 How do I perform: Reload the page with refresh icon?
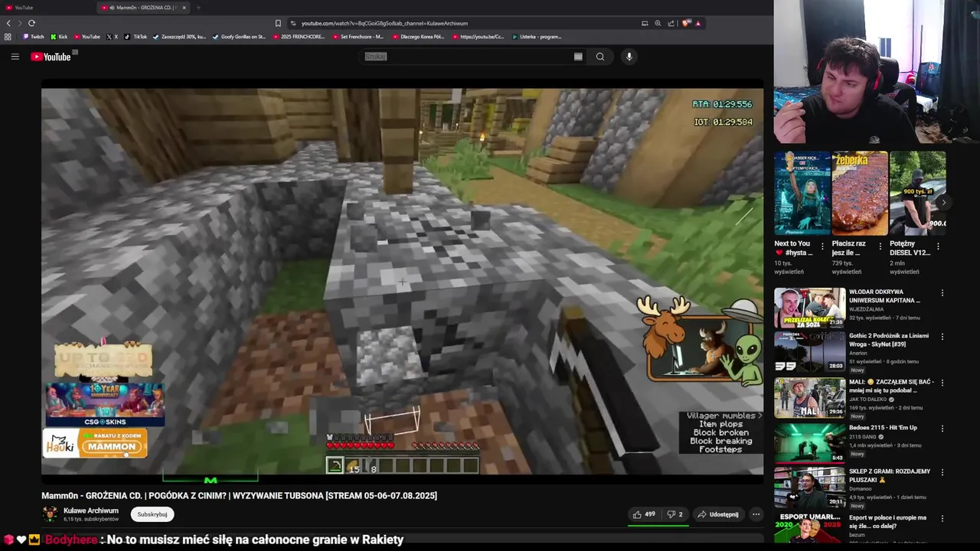(x=31, y=23)
